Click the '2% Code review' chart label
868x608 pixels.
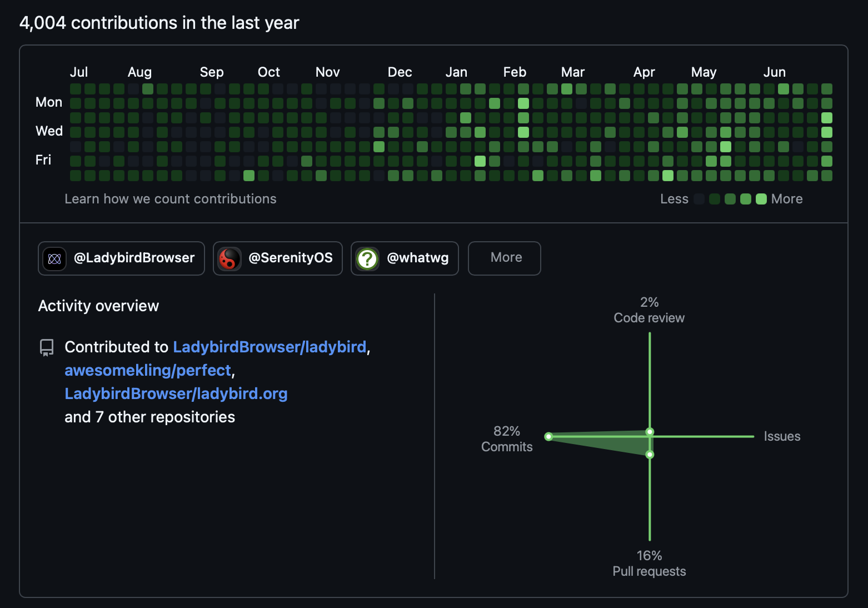pos(649,310)
